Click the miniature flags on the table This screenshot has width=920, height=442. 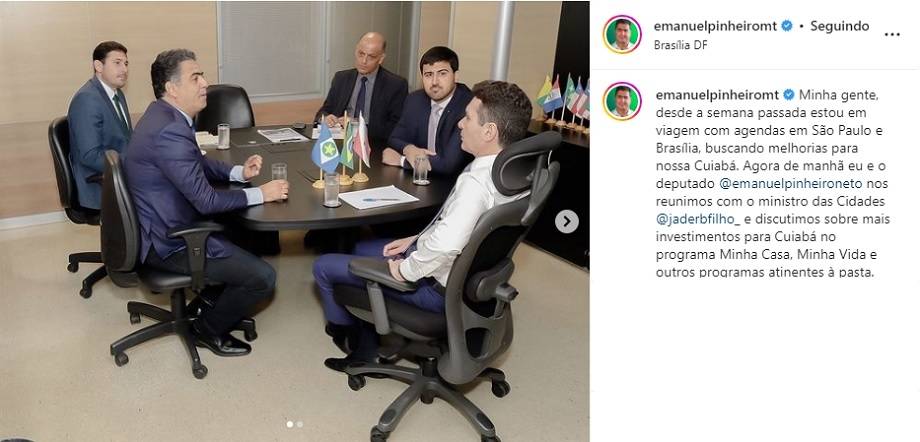point(342,150)
